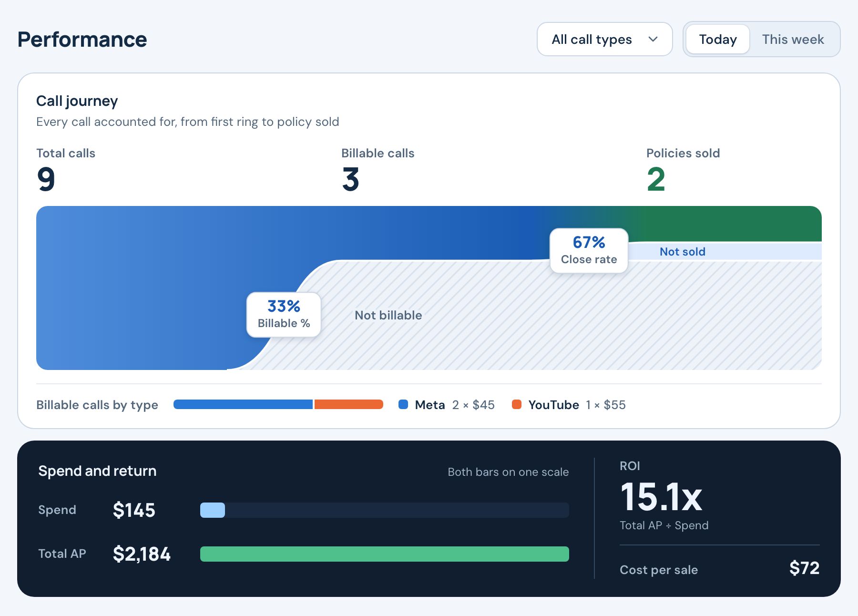The height and width of the screenshot is (616, 858).
Task: Click the Cost per sale label
Action: click(x=659, y=570)
